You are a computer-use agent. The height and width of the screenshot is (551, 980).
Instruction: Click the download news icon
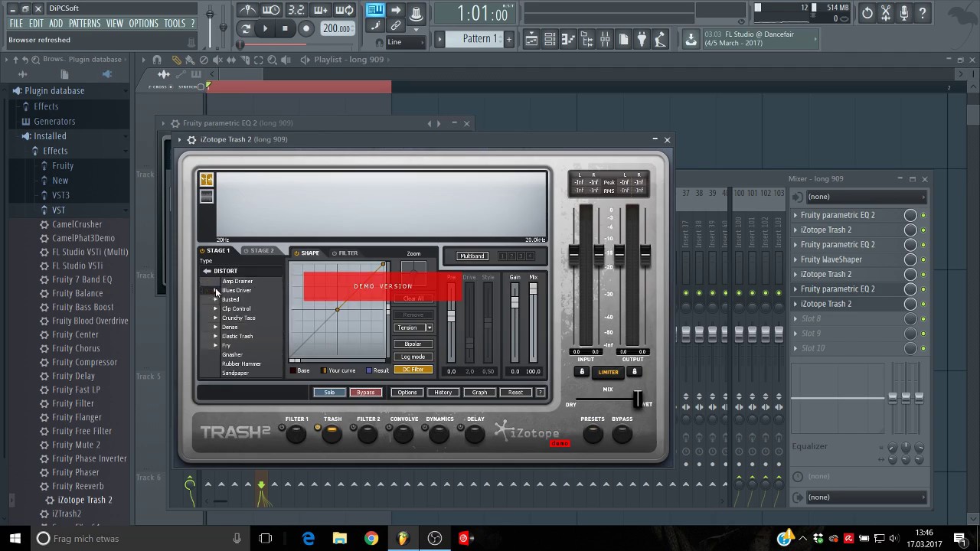[691, 39]
